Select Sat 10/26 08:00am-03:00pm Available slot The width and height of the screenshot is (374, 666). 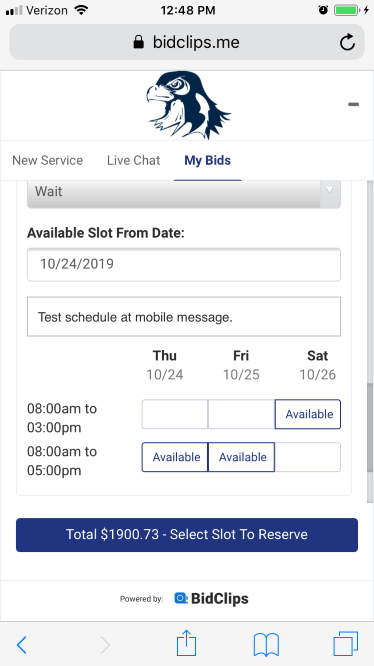tap(308, 414)
